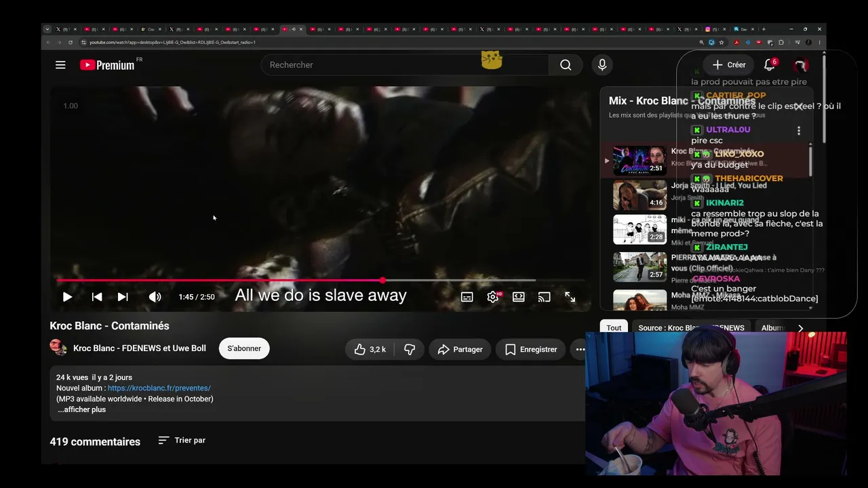Open player settings gear
868x488 pixels.
(493, 297)
